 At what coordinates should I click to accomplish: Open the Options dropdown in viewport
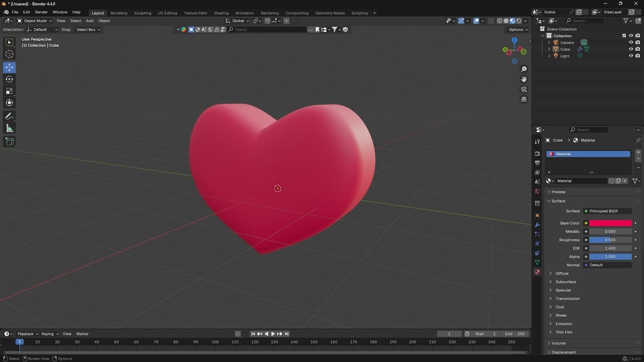(x=518, y=30)
